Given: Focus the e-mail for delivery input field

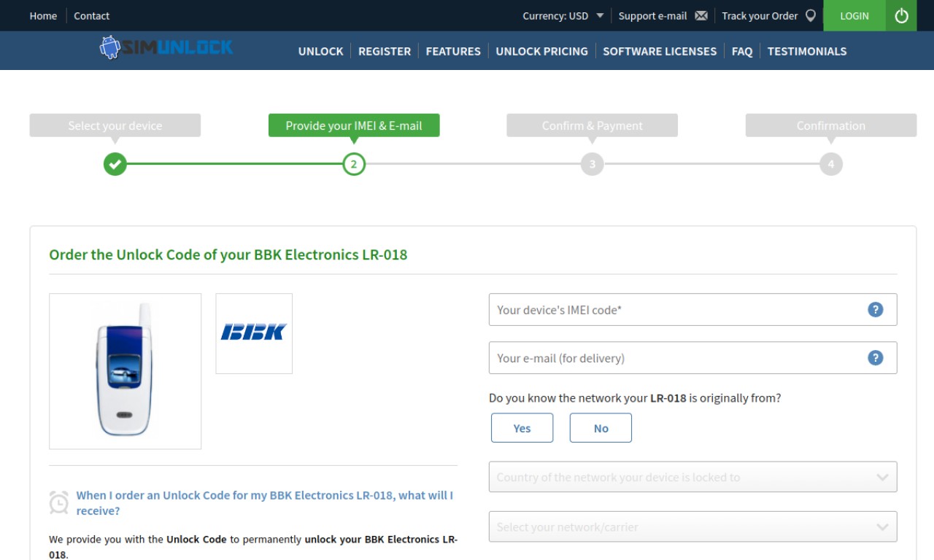Looking at the screenshot, I should pyautogui.click(x=693, y=358).
